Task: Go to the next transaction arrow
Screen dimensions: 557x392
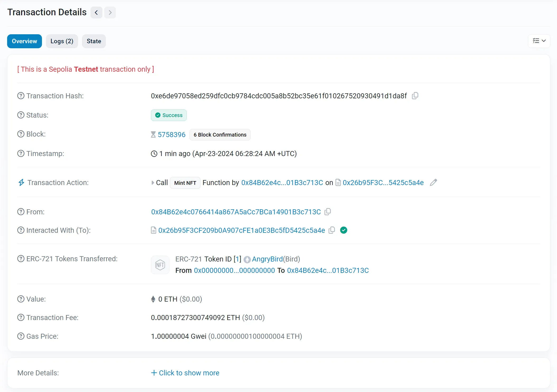Action: [x=110, y=12]
